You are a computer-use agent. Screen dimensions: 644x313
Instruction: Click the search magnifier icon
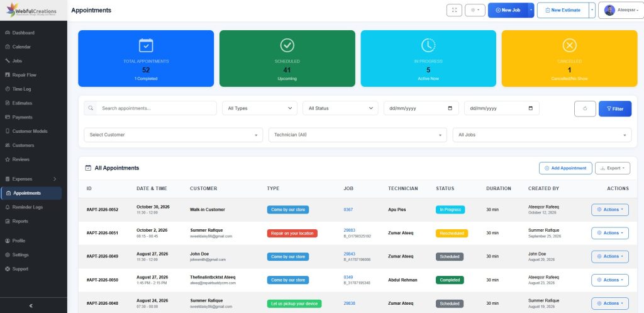tap(91, 108)
